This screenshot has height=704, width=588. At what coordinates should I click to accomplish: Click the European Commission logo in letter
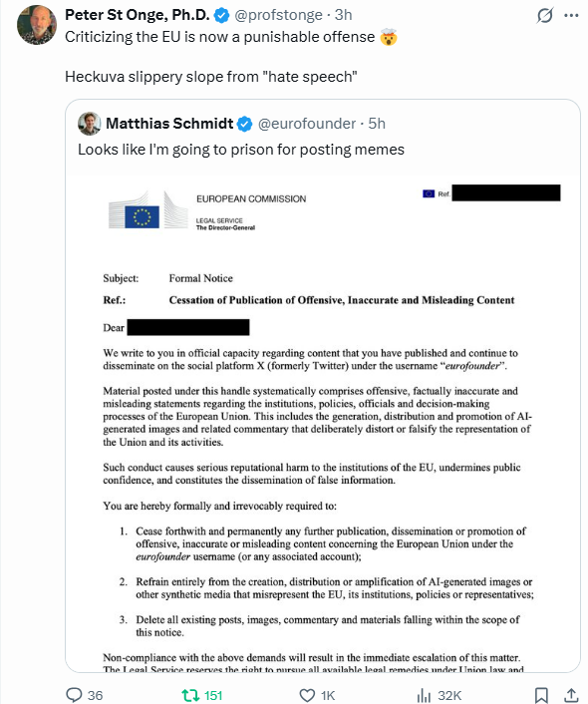click(148, 210)
